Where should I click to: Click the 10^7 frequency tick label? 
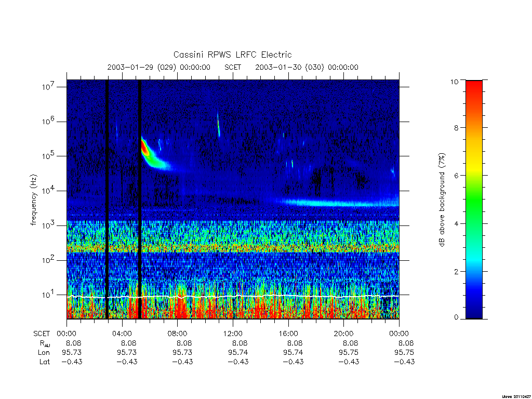pyautogui.click(x=49, y=86)
